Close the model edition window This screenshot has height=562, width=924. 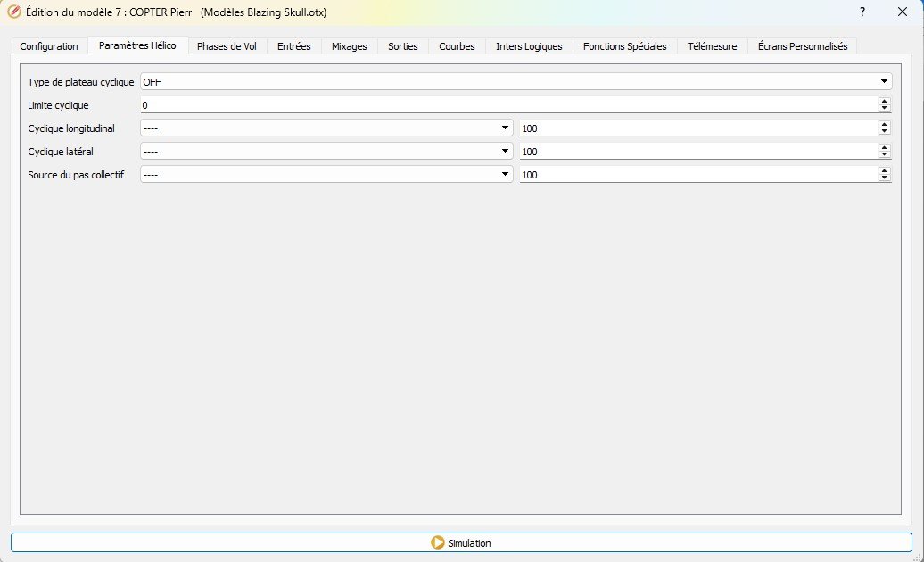click(x=903, y=12)
